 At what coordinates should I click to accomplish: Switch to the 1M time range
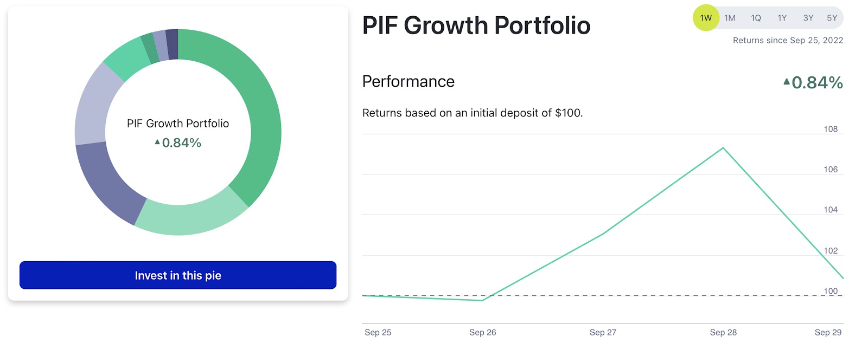tap(730, 18)
